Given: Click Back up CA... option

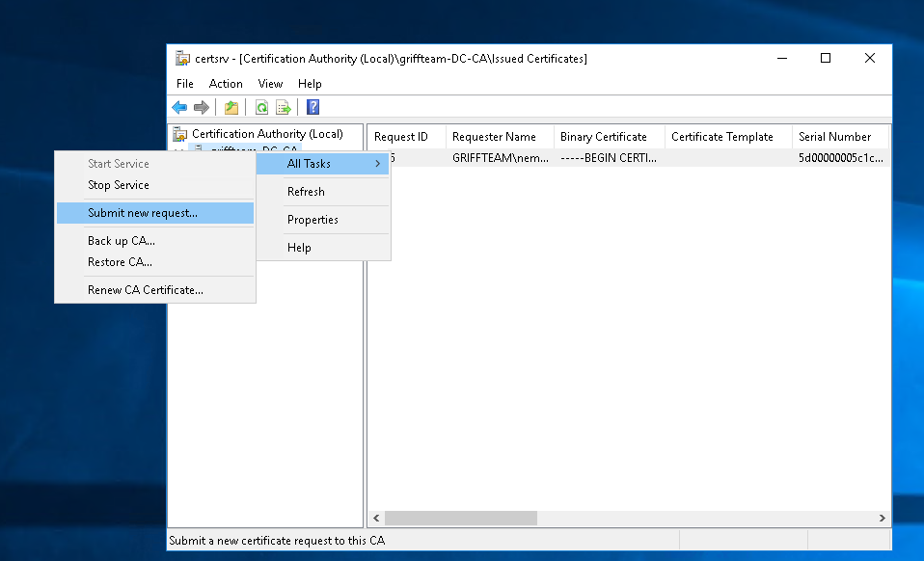Looking at the screenshot, I should click(x=122, y=241).
